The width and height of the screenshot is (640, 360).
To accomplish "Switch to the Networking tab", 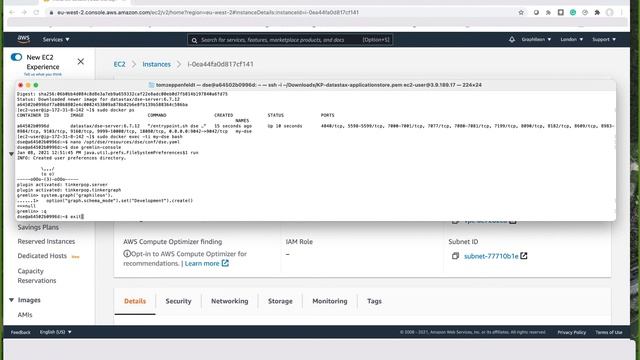I will tap(229, 301).
